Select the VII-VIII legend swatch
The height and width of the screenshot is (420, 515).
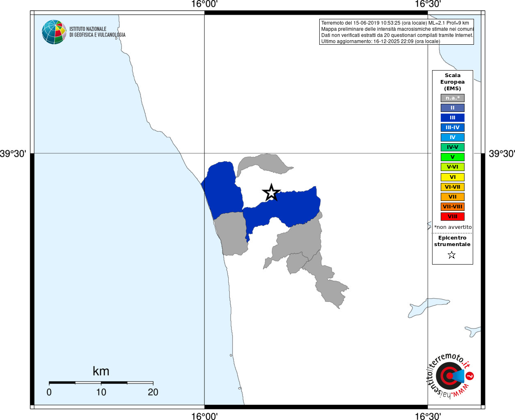[x=453, y=207]
